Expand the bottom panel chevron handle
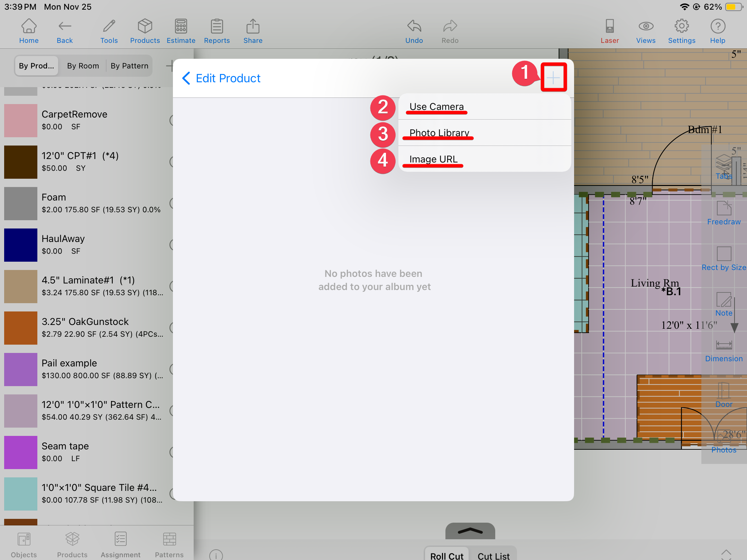747x560 pixels. click(470, 531)
